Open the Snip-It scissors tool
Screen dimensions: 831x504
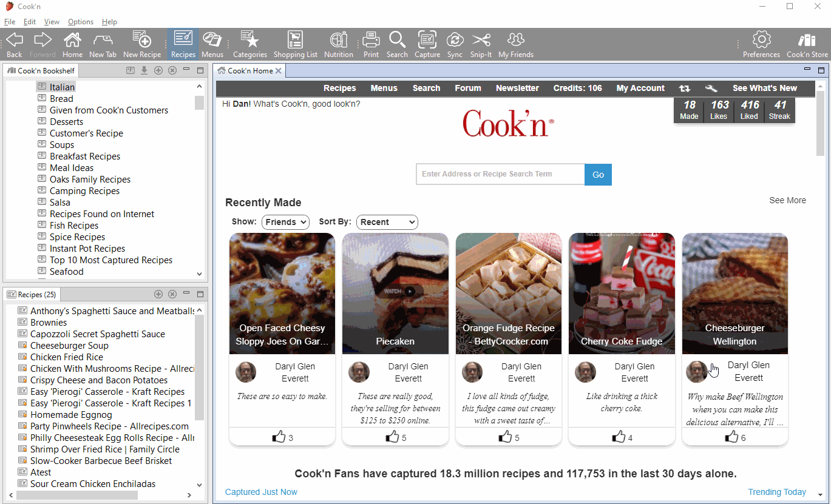481,45
